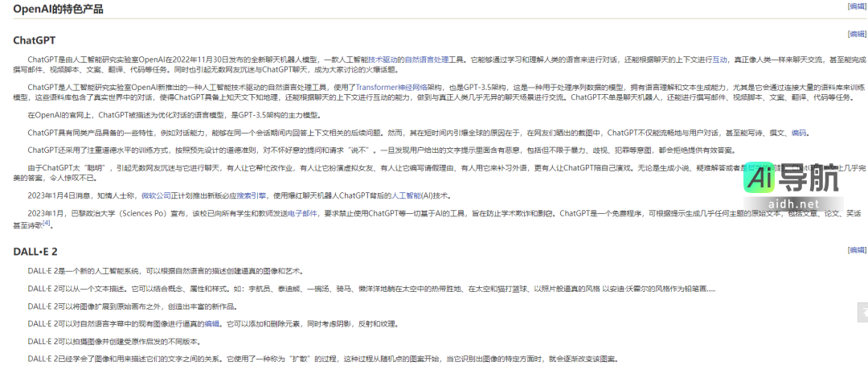Open the 自然语言处理 link
Image resolution: width=868 pixels, height=374 pixels.
click(428, 60)
